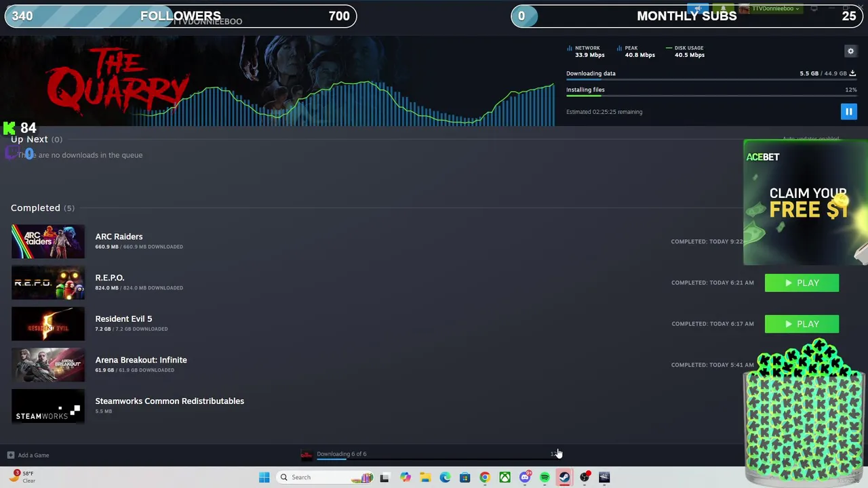This screenshot has width=868, height=488.
Task: Click the 7.2 GB DOWNLOADED size text
Action: point(132,329)
